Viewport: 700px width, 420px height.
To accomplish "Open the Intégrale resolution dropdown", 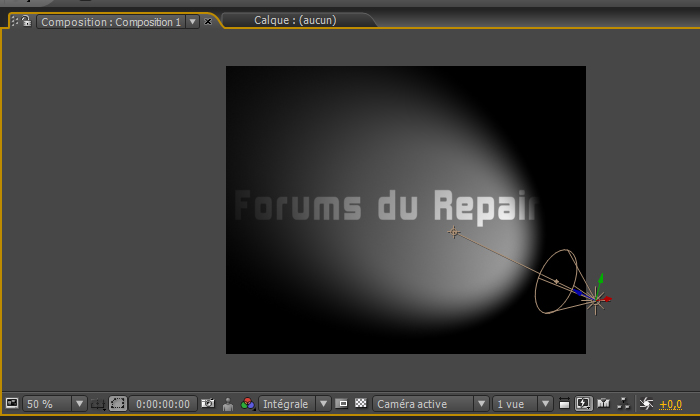I will pyautogui.click(x=295, y=404).
